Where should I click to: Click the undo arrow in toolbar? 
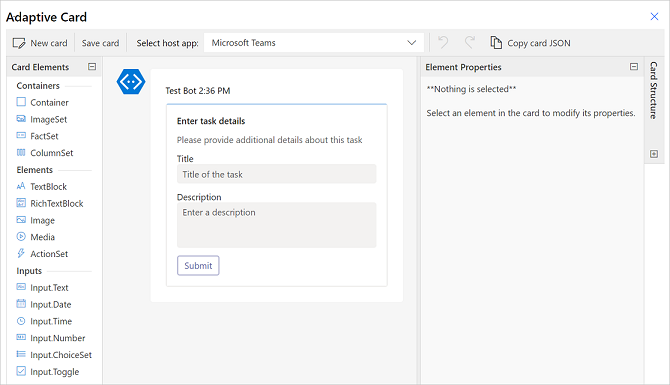[443, 42]
